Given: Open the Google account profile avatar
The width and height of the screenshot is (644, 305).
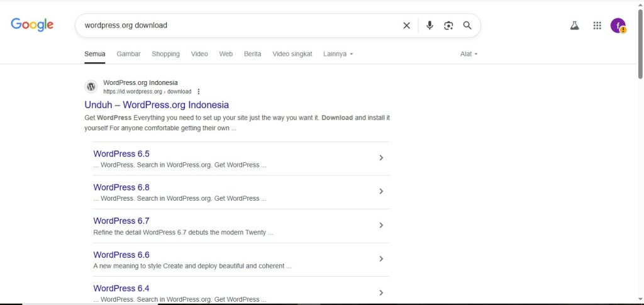Looking at the screenshot, I should [618, 26].
